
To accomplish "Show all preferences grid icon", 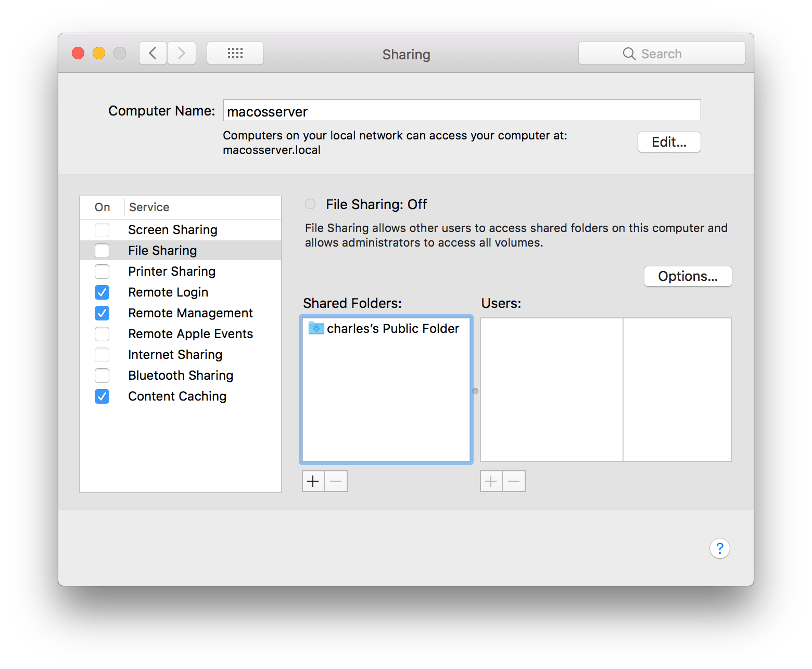I will 235,53.
